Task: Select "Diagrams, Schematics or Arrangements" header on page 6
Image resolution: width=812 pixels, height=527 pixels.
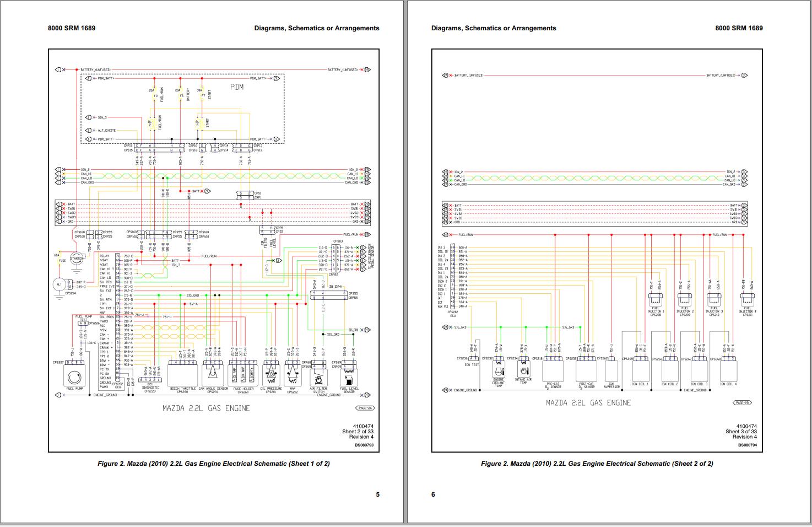Action: click(x=494, y=28)
